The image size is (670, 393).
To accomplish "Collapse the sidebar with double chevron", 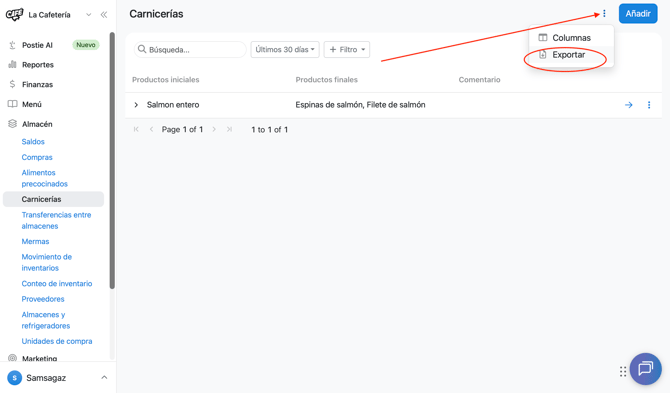I will click(x=104, y=15).
